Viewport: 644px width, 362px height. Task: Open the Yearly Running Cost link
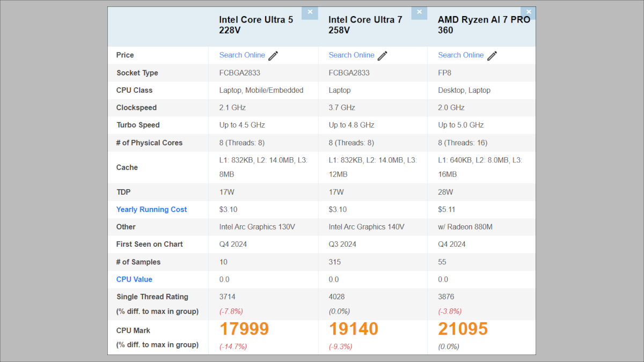151,210
